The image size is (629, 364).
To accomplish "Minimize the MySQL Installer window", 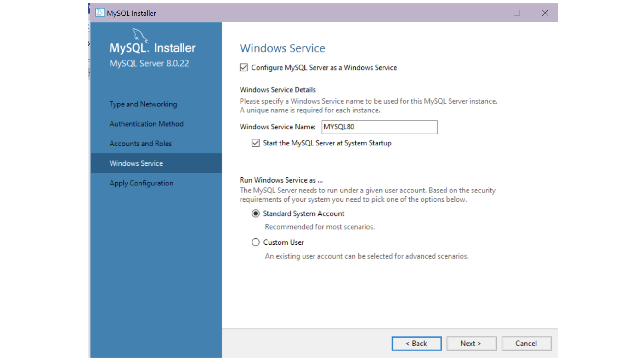I will click(x=489, y=13).
